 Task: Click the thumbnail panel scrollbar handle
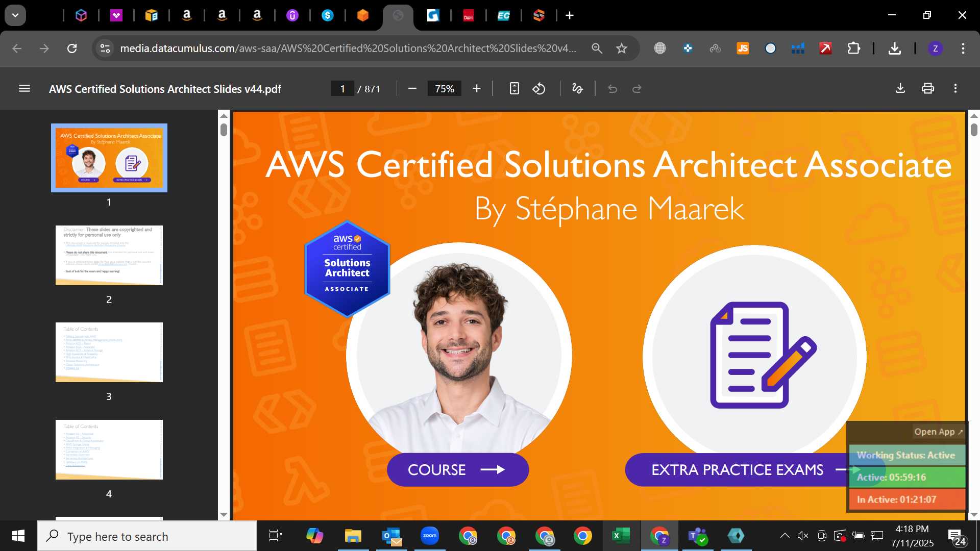point(224,130)
